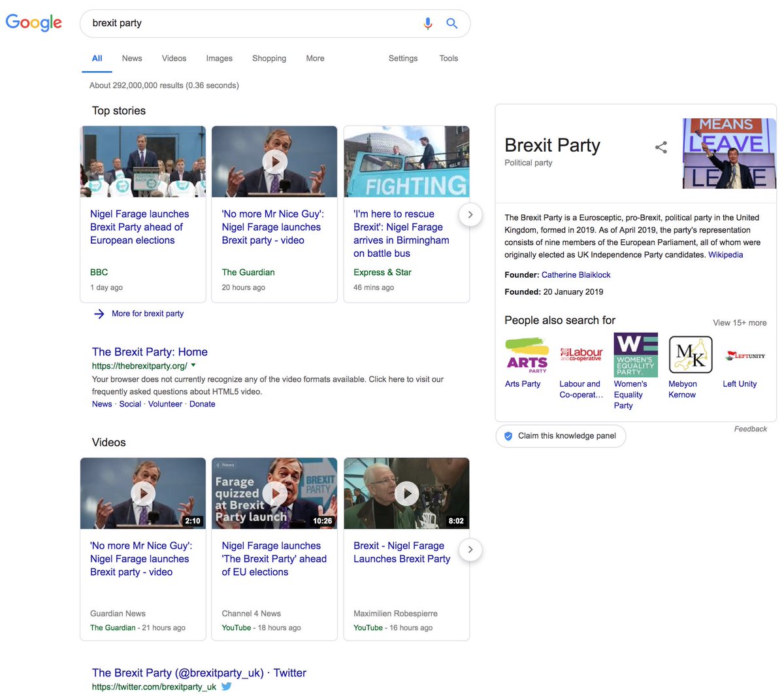The height and width of the screenshot is (696, 784).
Task: Click the Twitter bird icon
Action: point(226,686)
